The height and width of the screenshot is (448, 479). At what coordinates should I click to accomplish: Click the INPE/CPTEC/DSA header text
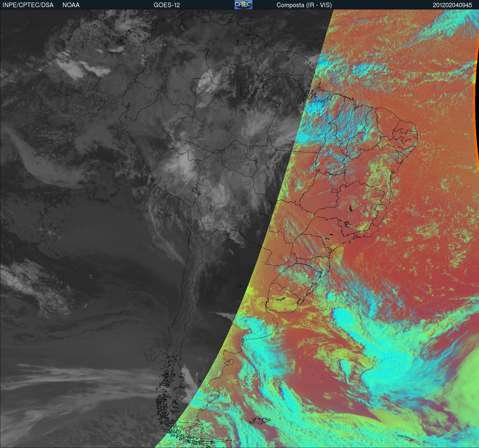(x=28, y=5)
